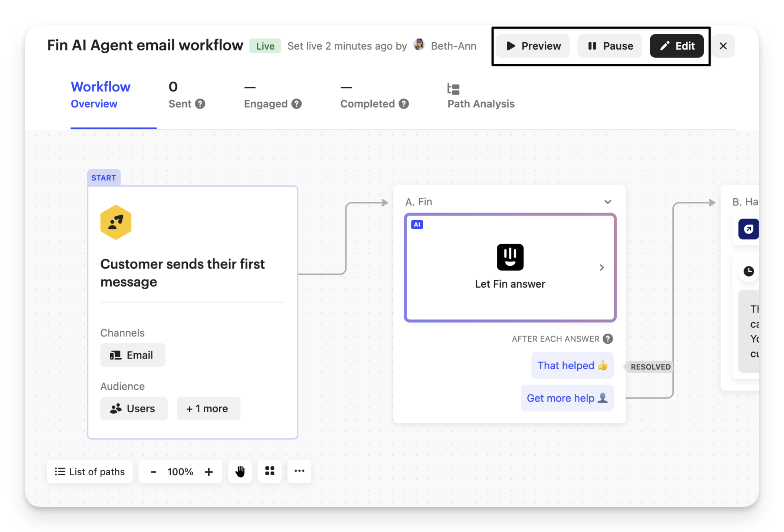The height and width of the screenshot is (532, 784).
Task: Open the Engaged stats tab
Action: (x=273, y=95)
